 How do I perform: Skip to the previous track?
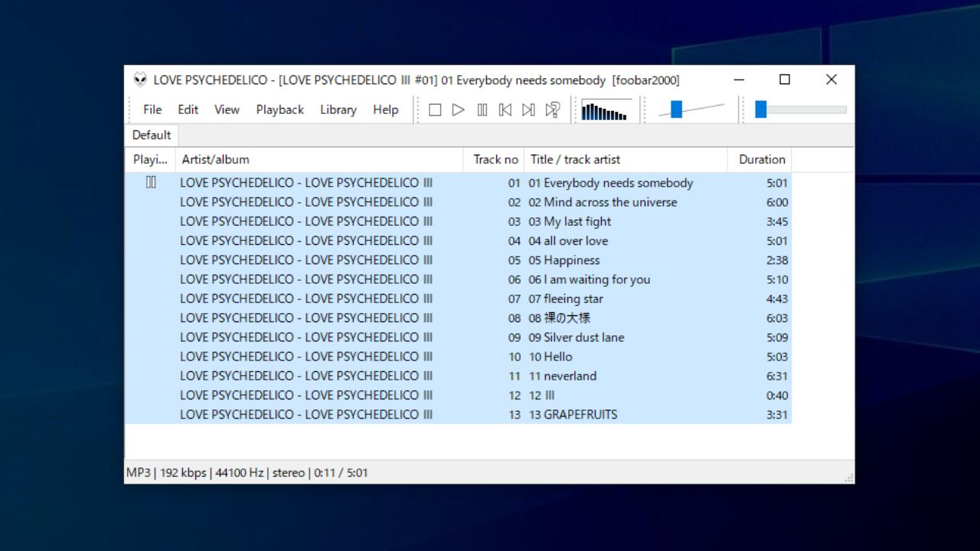[x=505, y=109]
